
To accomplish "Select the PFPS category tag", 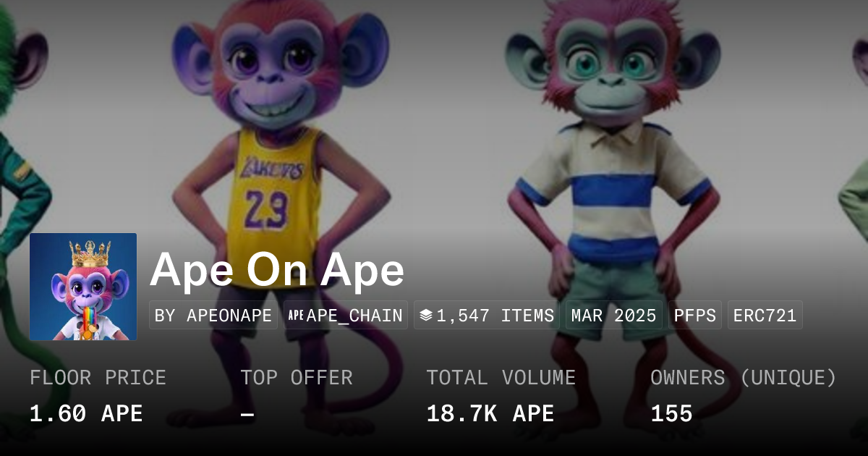I will point(695,316).
